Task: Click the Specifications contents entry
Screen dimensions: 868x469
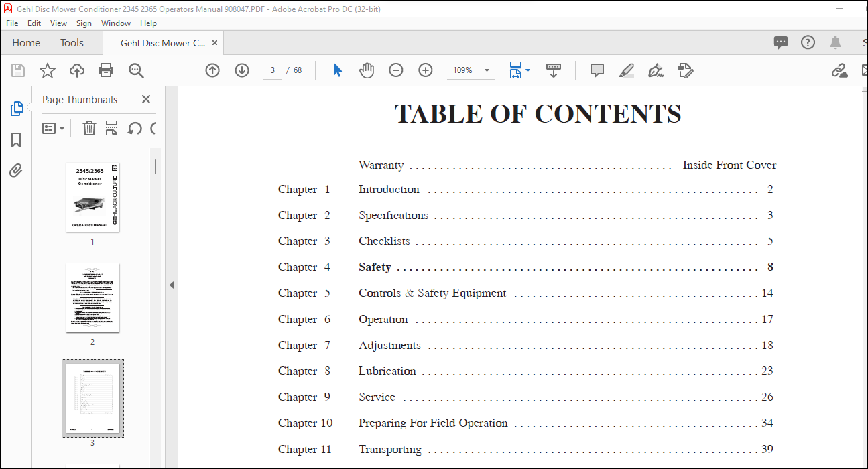Action: pos(393,216)
